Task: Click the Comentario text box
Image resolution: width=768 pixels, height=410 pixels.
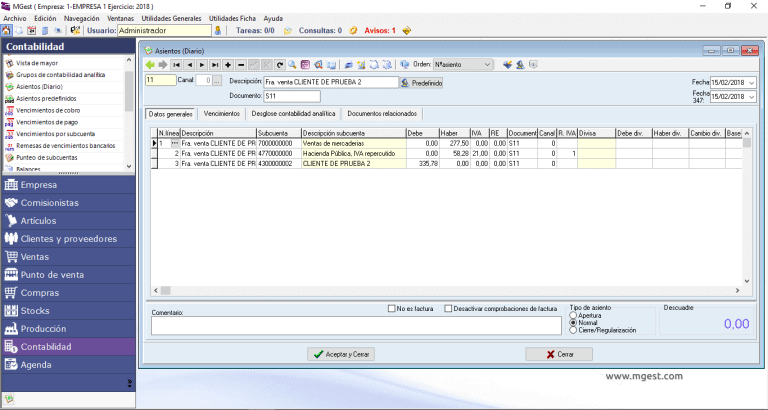Action: (356, 326)
